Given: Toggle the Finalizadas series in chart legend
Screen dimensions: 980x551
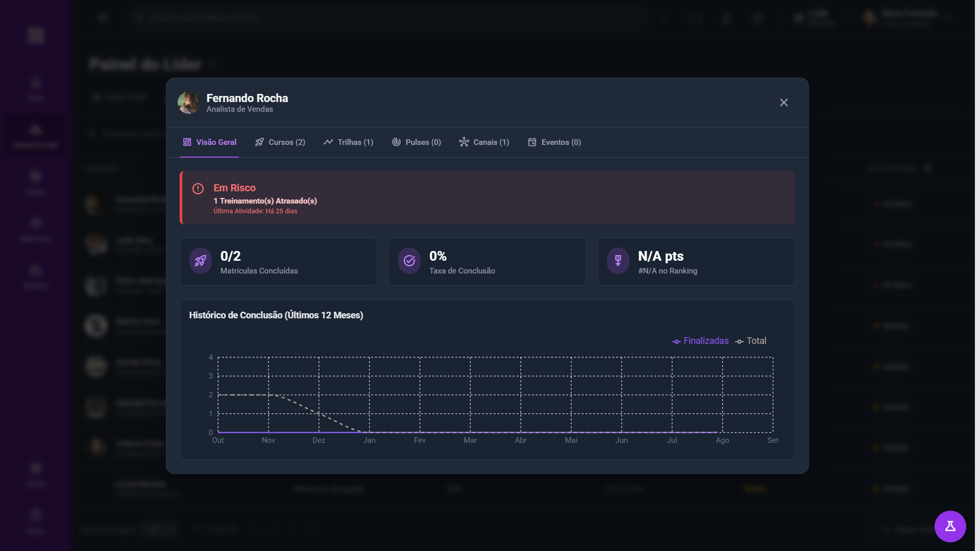Looking at the screenshot, I should pyautogui.click(x=701, y=341).
